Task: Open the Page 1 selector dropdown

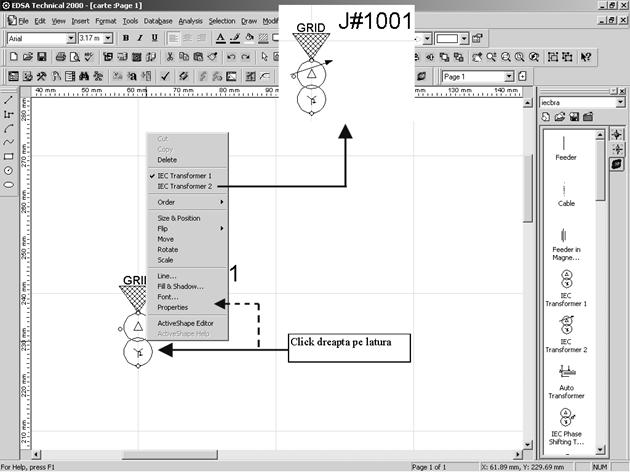Action: tap(509, 76)
